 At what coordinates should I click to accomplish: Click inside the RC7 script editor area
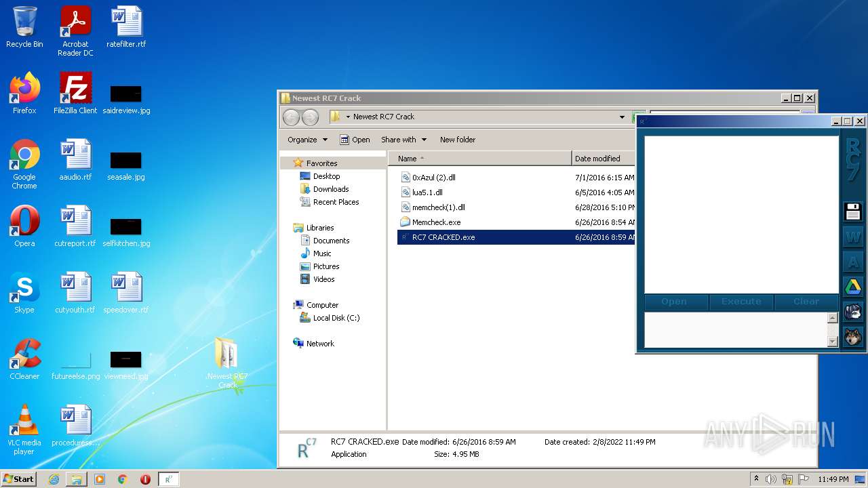click(741, 214)
